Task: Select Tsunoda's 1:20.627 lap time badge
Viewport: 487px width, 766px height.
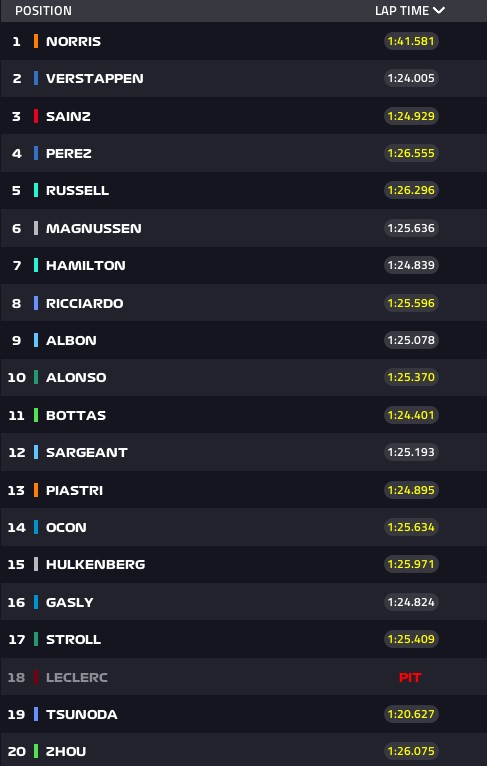Action: [411, 714]
